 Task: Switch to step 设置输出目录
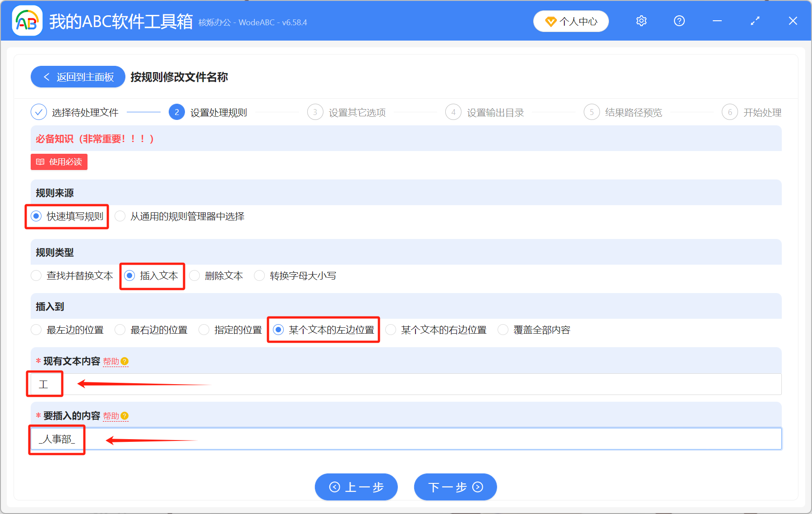click(495, 112)
